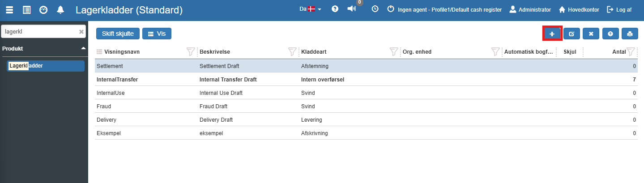Open the notifications bell icon

(x=60, y=9)
